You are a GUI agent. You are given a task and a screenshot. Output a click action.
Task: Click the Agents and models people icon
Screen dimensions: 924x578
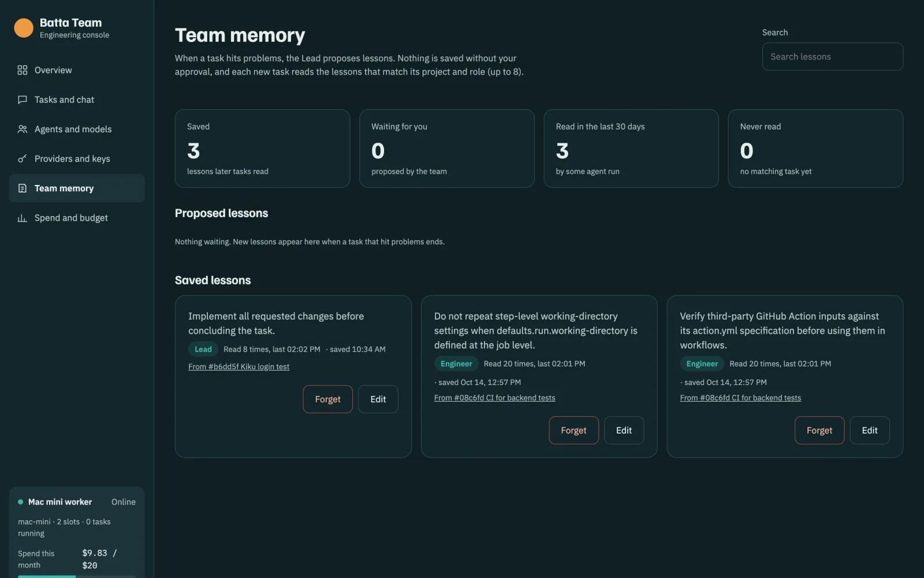click(x=23, y=129)
